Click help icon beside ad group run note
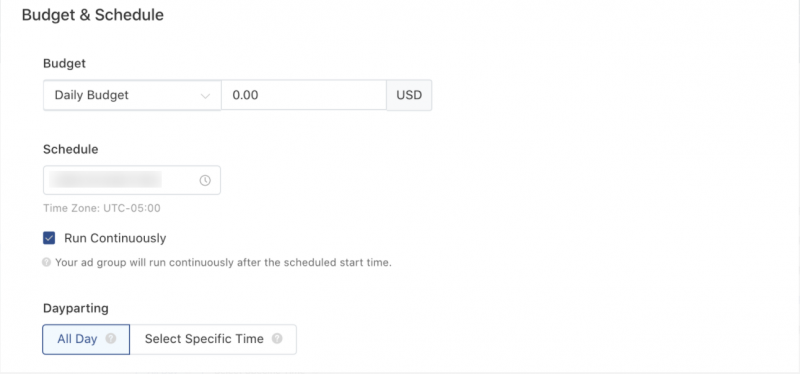The image size is (800, 374). (46, 263)
